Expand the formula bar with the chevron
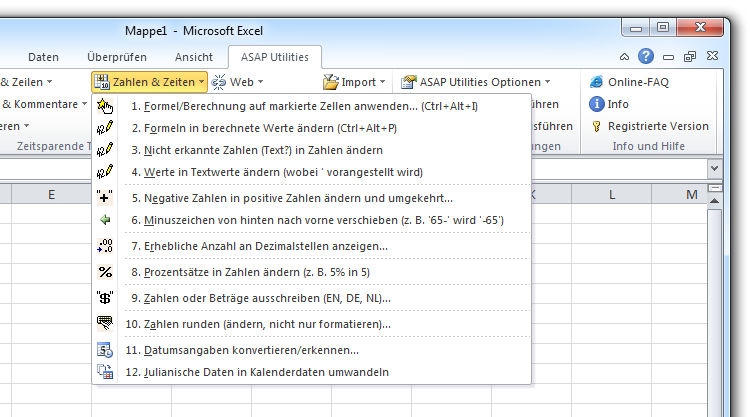Viewport: 750px width, 417px height. point(714,168)
